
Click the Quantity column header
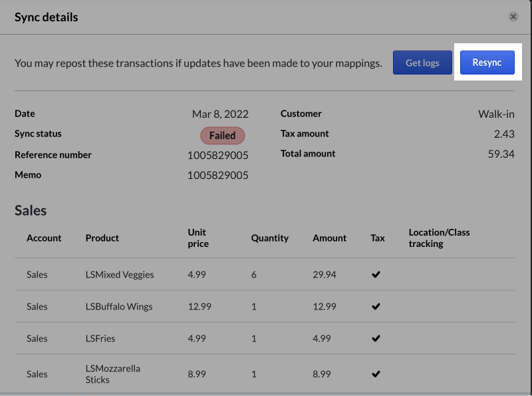[x=269, y=238]
